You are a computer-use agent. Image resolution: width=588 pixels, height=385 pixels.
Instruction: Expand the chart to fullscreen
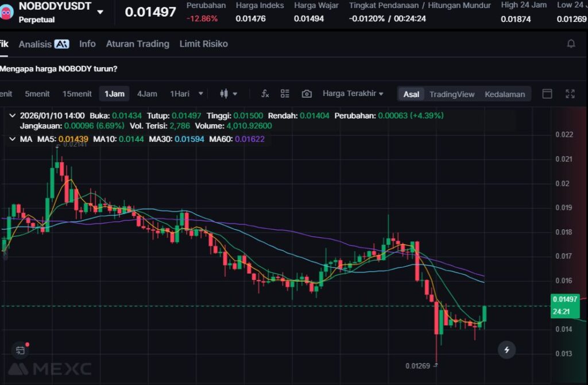pyautogui.click(x=570, y=94)
